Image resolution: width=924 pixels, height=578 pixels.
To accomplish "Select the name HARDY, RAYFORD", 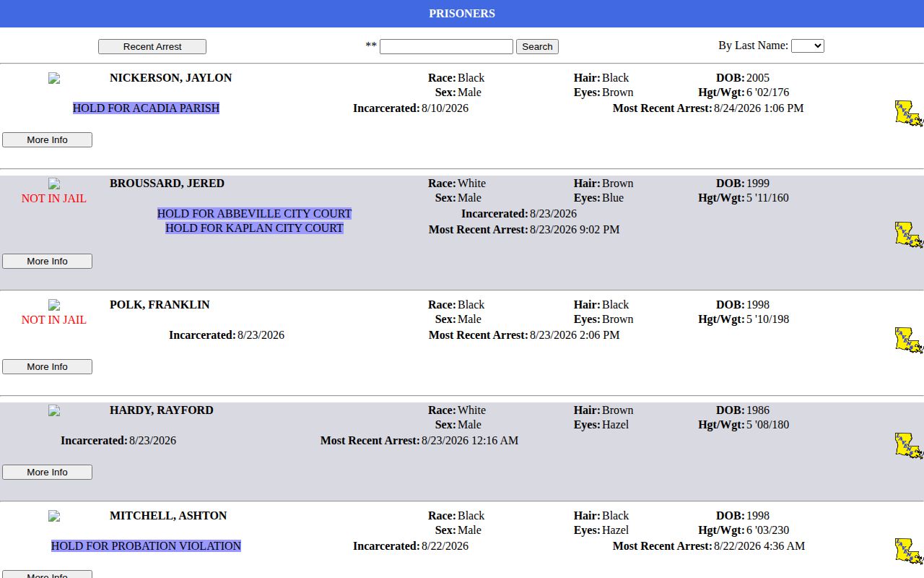I will (162, 410).
